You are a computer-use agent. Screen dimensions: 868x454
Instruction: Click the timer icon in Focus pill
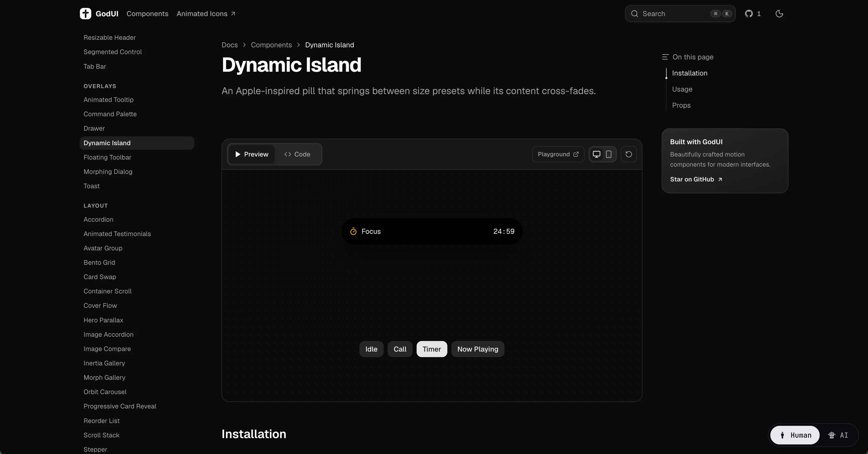tap(353, 231)
